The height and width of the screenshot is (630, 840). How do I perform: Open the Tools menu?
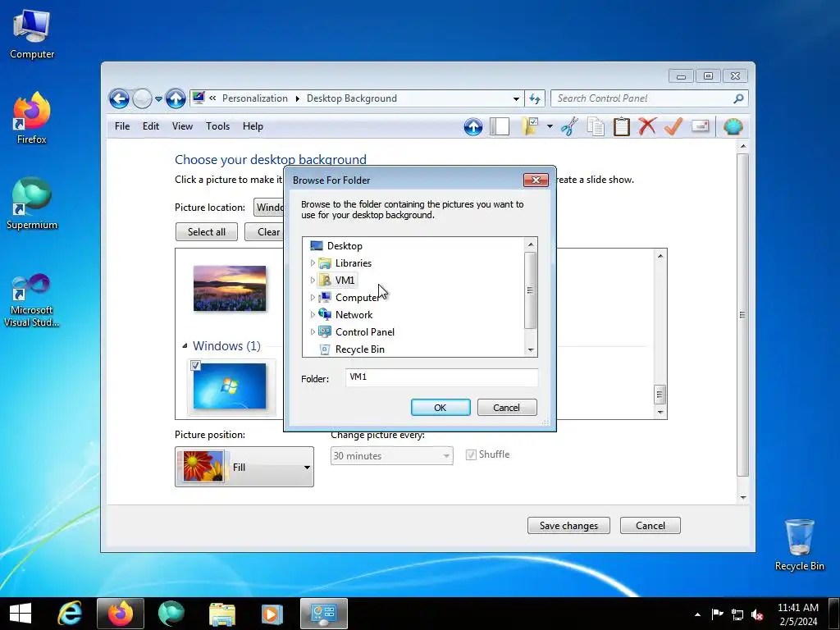point(217,126)
